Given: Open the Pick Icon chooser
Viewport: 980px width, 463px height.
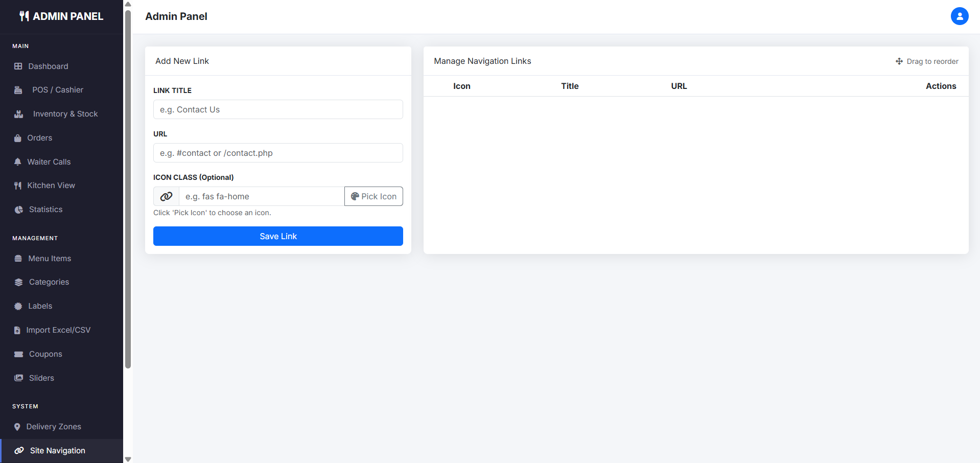Looking at the screenshot, I should (x=374, y=196).
